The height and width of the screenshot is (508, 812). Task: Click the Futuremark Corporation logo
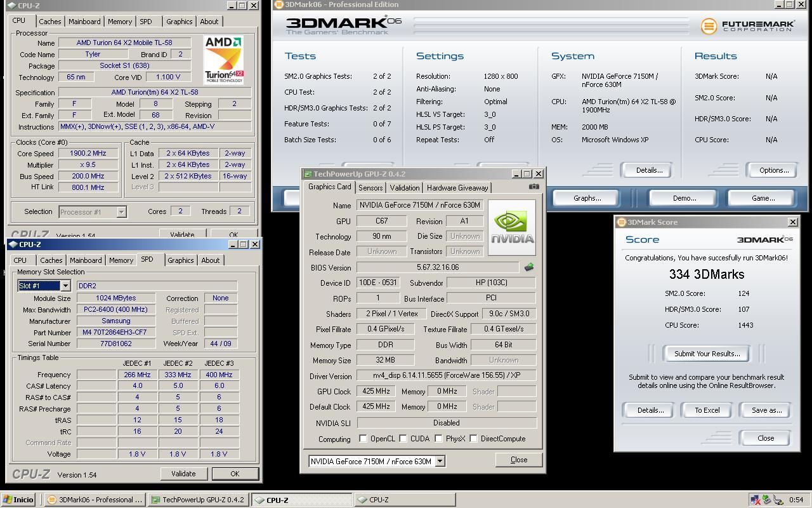pyautogui.click(x=748, y=26)
